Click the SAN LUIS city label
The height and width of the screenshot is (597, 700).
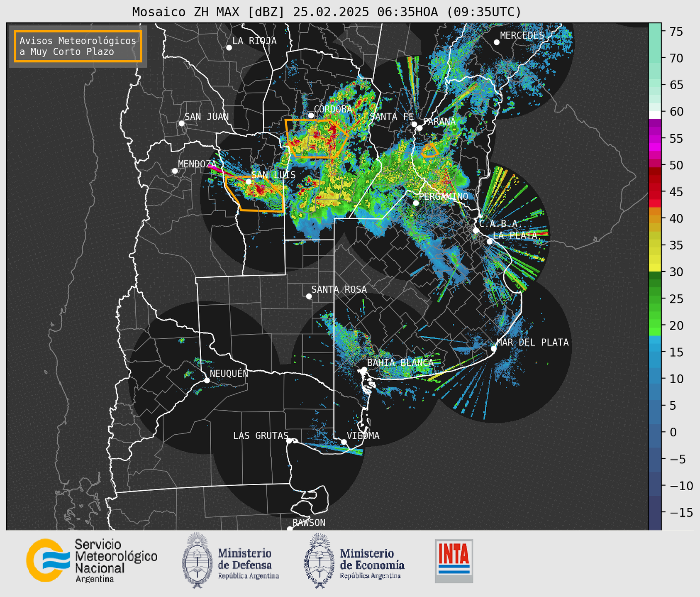[273, 175]
